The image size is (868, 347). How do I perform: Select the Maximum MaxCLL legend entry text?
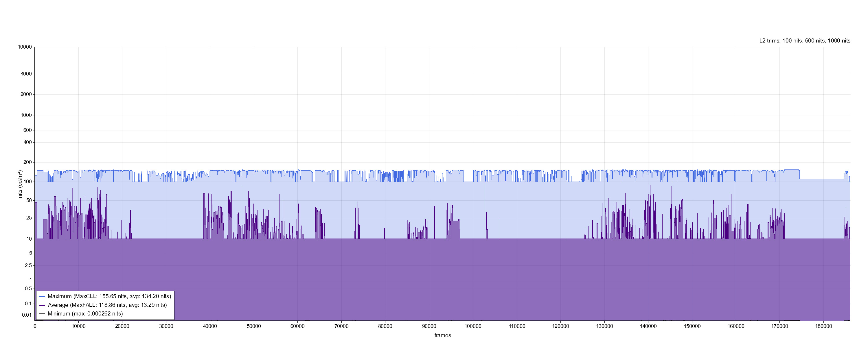[x=109, y=296]
